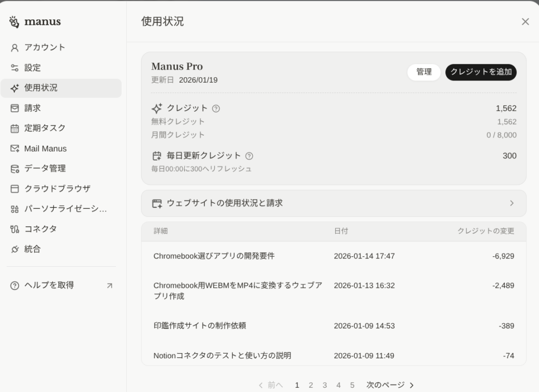
Task: Click help icon beside 毎日更新クレジット
Action: (249, 156)
